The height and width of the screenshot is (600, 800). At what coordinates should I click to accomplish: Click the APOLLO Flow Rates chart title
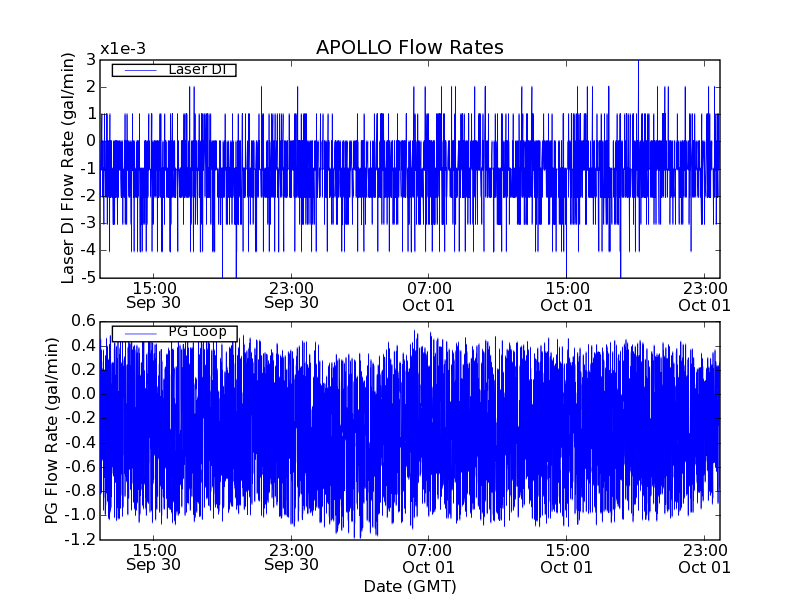click(409, 48)
